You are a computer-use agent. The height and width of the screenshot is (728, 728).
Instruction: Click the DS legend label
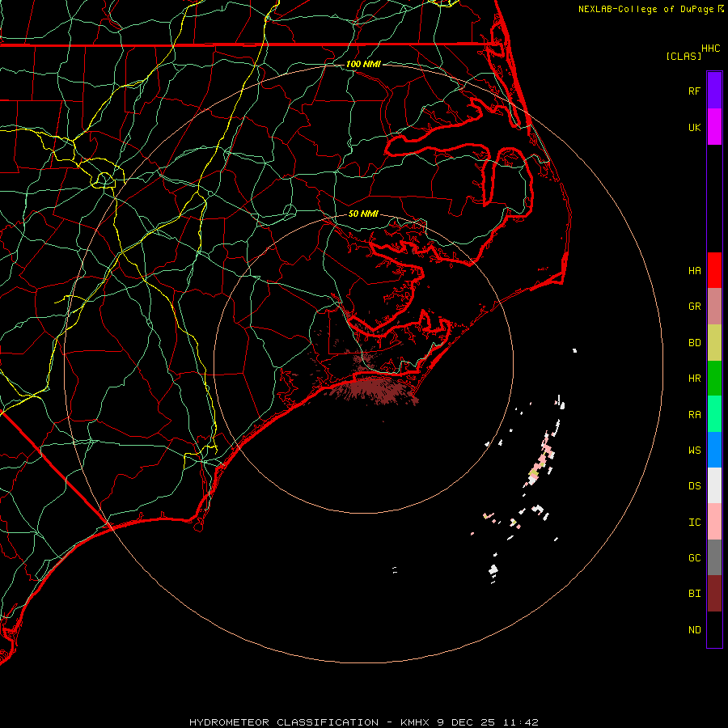coord(695,486)
